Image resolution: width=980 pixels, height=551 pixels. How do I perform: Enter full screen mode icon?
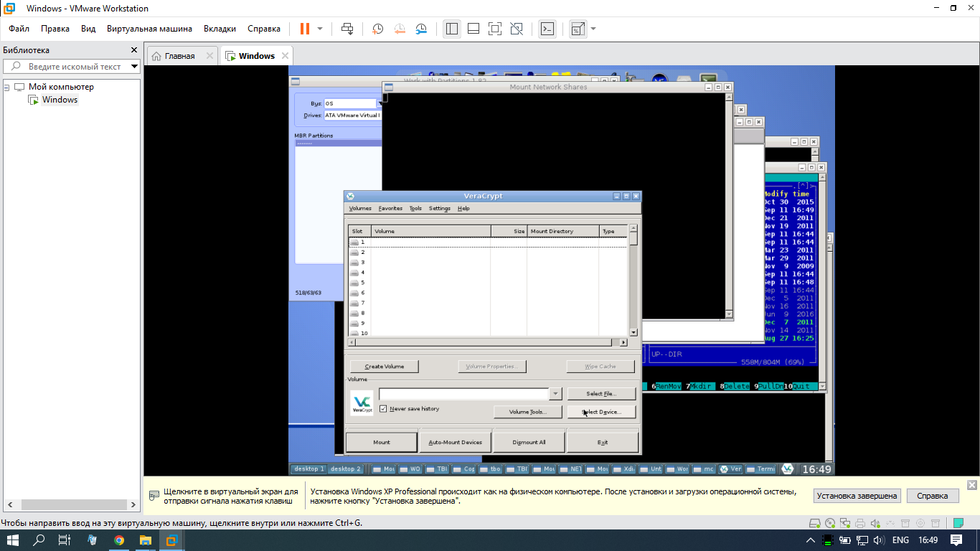pyautogui.click(x=495, y=29)
